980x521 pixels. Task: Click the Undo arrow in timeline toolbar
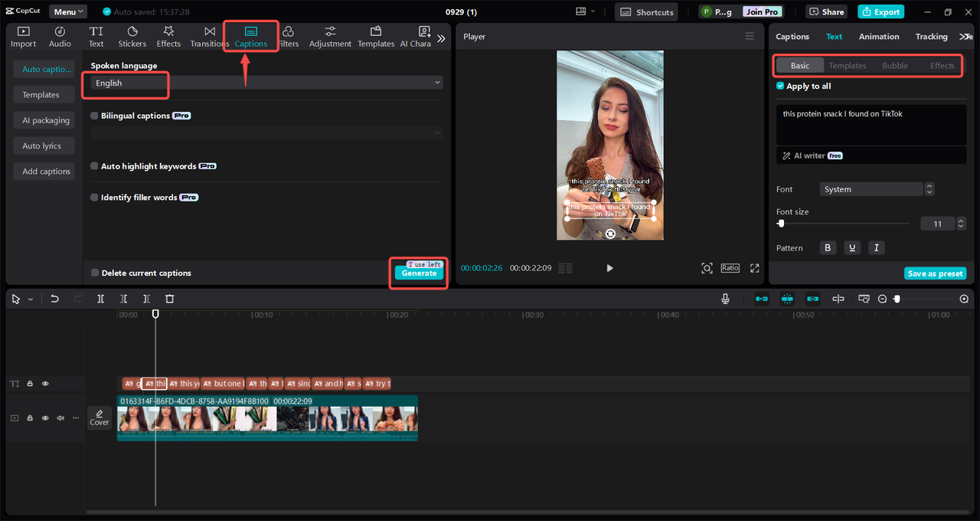(54, 299)
